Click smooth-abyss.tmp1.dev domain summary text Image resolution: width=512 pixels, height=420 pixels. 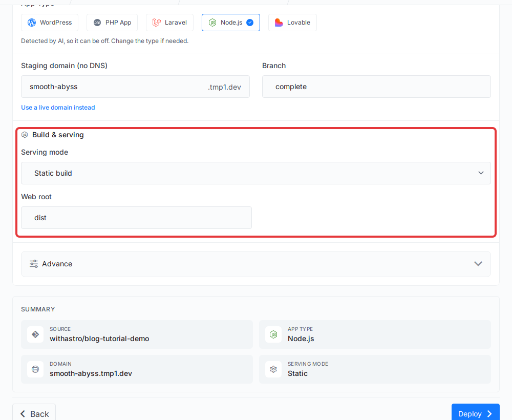point(91,373)
